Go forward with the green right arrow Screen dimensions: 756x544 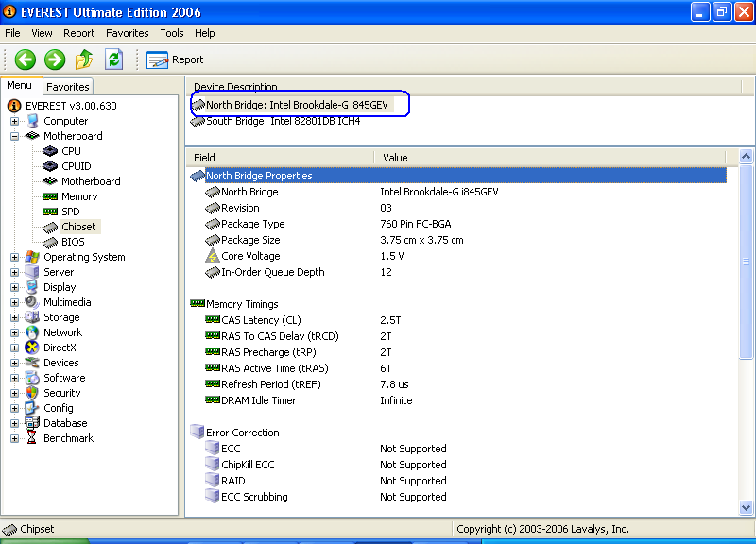[x=55, y=59]
